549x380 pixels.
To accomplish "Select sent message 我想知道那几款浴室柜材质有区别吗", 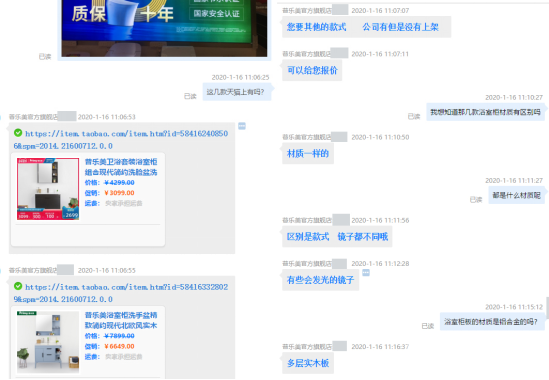I will (485, 112).
